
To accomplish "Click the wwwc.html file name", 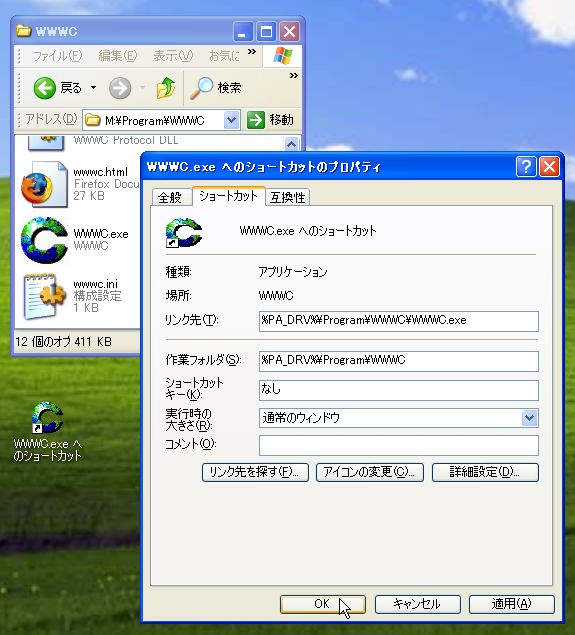I will [100, 172].
